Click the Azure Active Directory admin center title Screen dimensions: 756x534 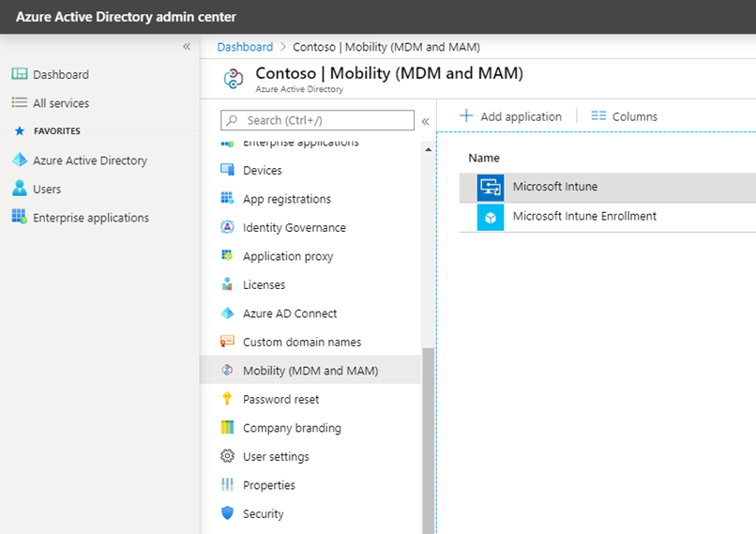click(x=126, y=16)
